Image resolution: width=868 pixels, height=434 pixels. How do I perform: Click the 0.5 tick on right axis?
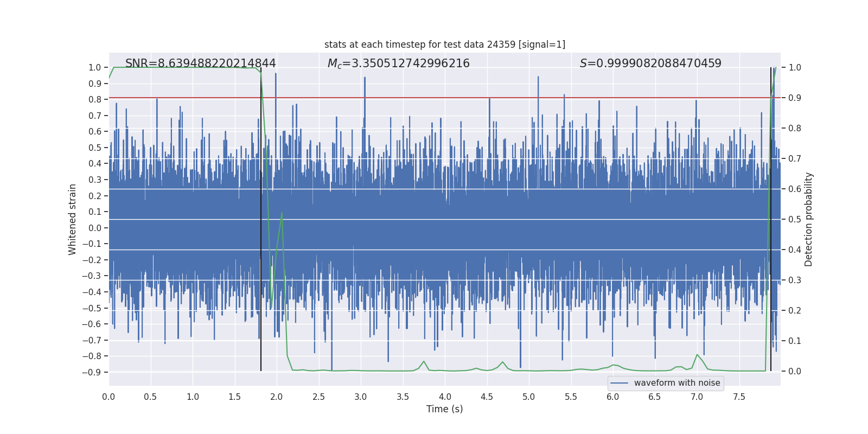pyautogui.click(x=795, y=219)
